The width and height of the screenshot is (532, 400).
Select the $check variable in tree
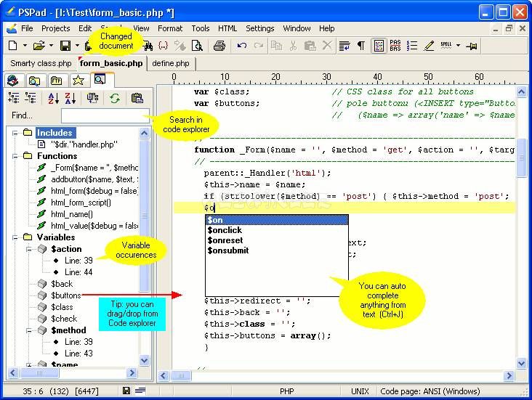64,319
